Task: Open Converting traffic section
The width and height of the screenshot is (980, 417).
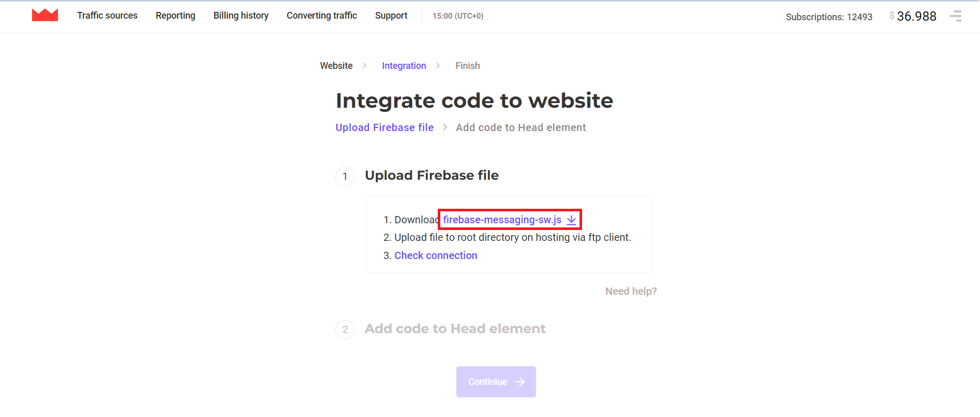Action: 322,16
